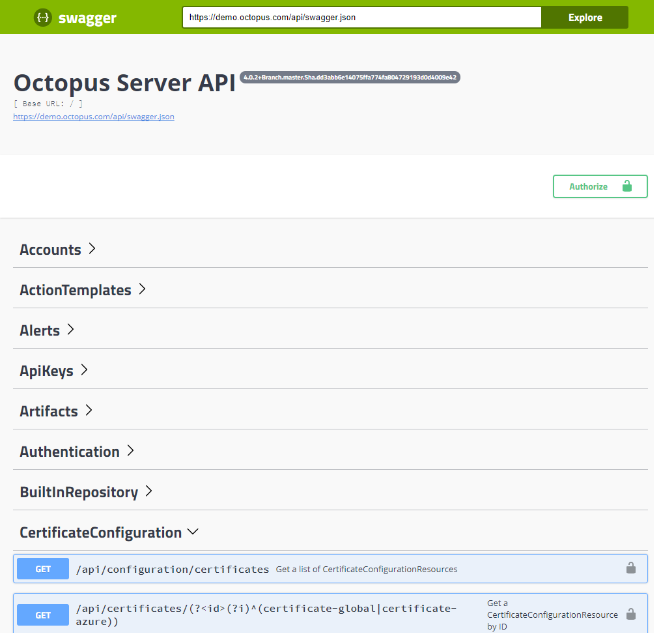654x633 pixels.
Task: Collapse the CertificateConfiguration section chevron
Action: click(193, 532)
